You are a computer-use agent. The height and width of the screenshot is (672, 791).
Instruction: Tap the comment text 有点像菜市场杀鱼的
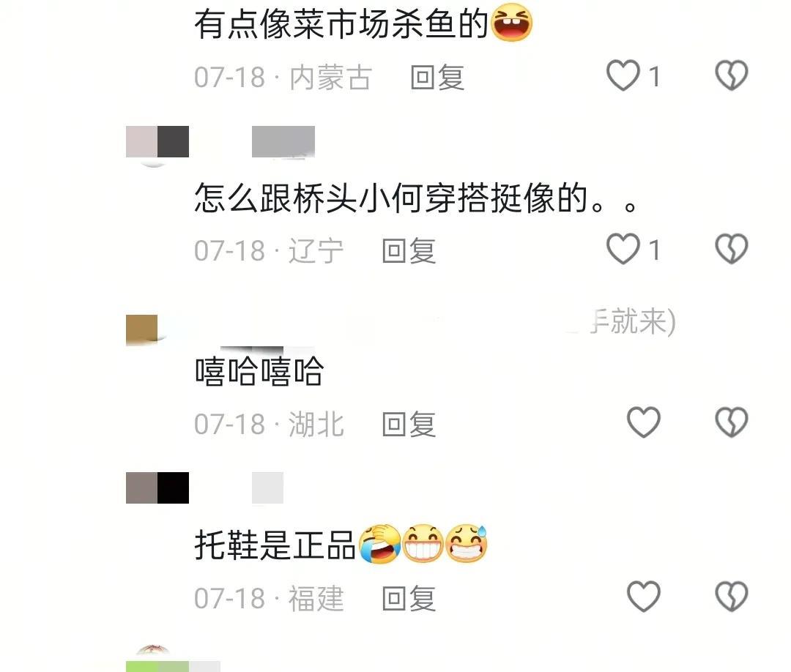point(341,24)
